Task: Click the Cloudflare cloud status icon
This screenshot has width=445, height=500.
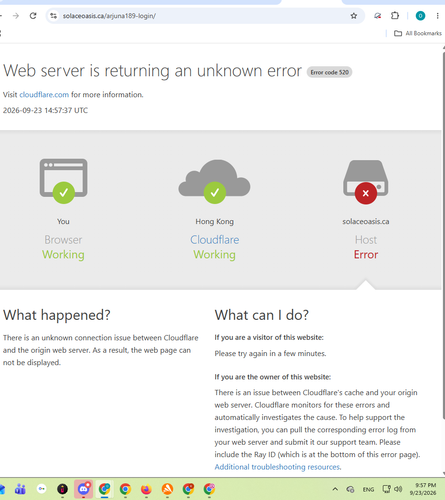Action: point(214,181)
